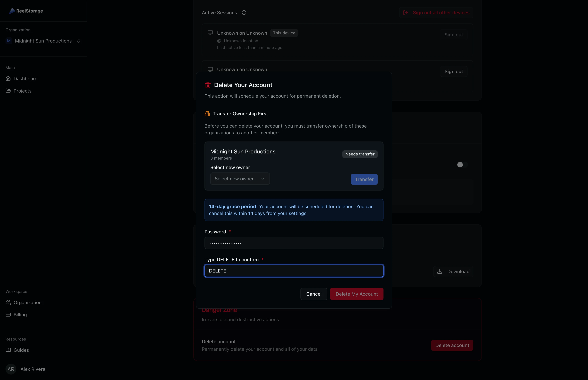Click the Cancel button in the dialog
This screenshot has height=380, width=588.
314,294
